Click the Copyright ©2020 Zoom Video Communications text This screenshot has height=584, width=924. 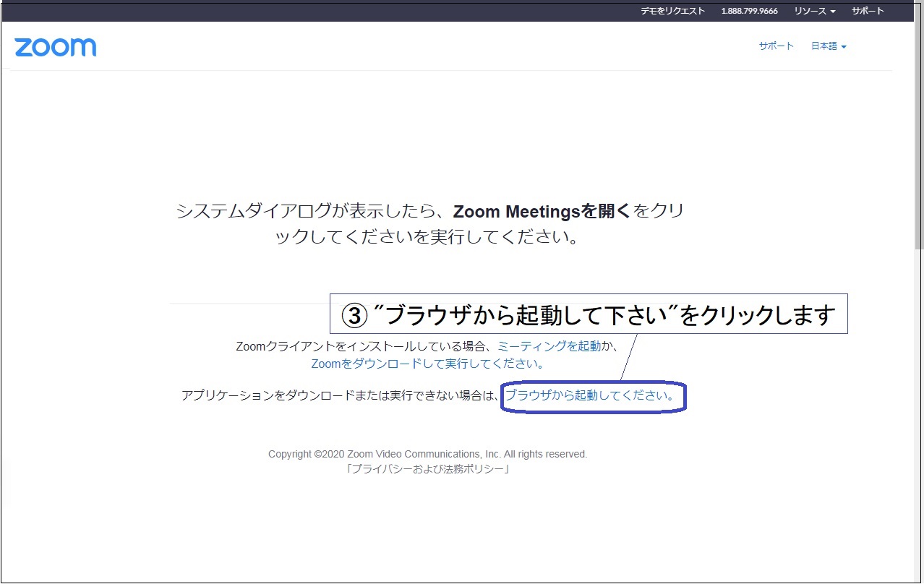point(427,454)
